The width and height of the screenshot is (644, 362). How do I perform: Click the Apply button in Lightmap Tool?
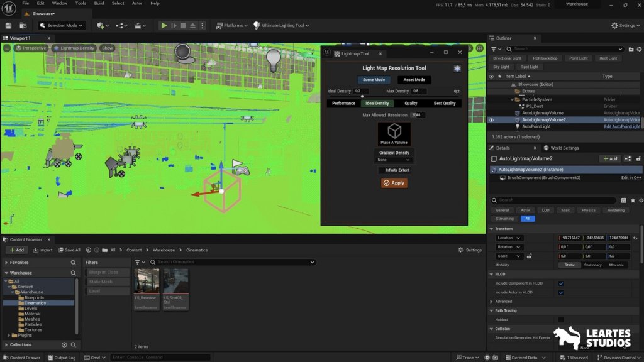pyautogui.click(x=394, y=183)
